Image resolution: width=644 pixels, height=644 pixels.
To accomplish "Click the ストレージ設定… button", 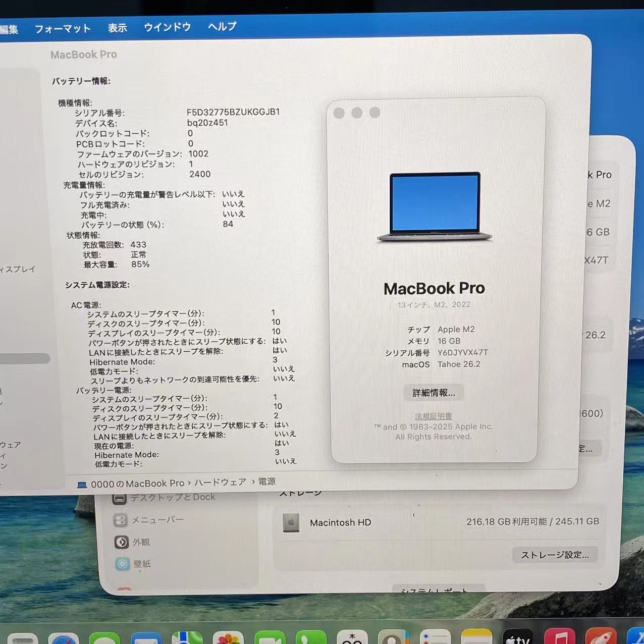I will pos(555,555).
